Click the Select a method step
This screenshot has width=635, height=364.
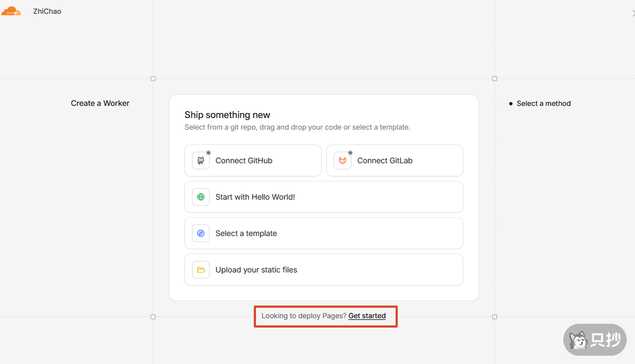[543, 104]
